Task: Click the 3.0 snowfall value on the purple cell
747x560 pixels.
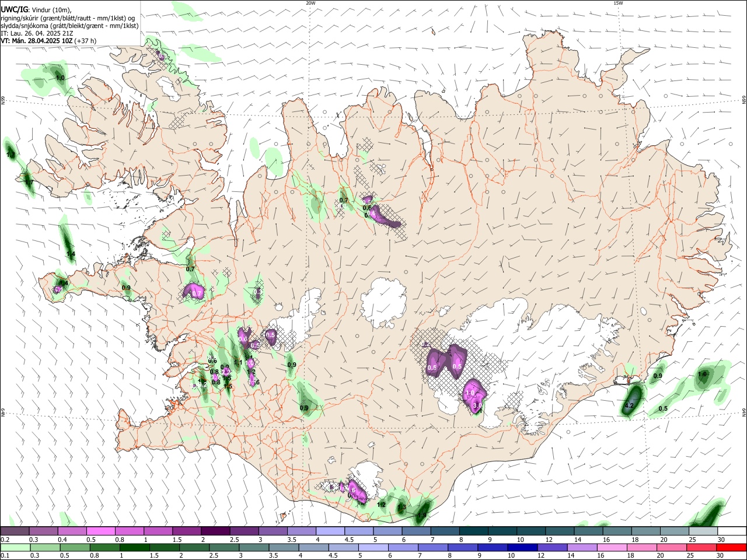Action: [x=477, y=405]
